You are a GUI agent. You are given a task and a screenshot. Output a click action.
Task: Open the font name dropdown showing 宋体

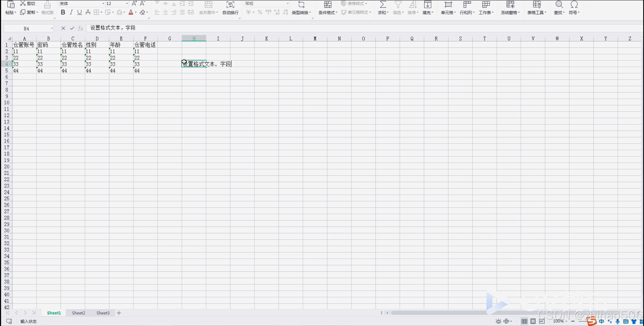coord(103,3)
